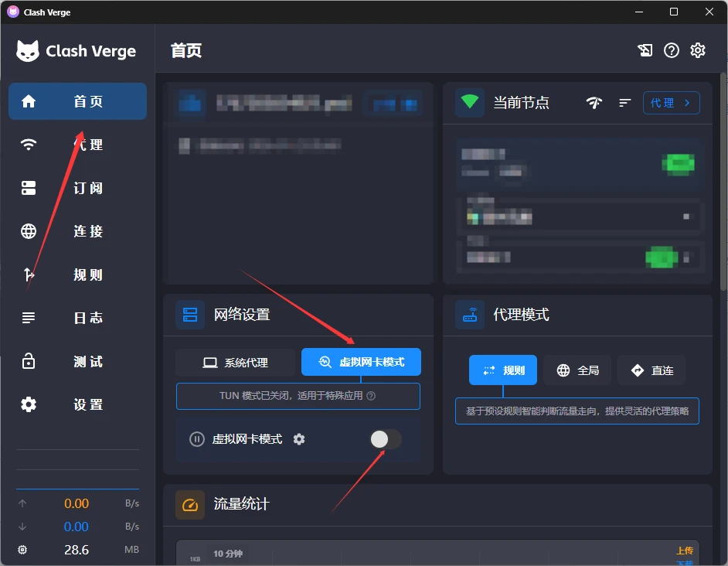The height and width of the screenshot is (566, 728).
Task: Open 日志 logs page in sidebar
Action: [77, 318]
